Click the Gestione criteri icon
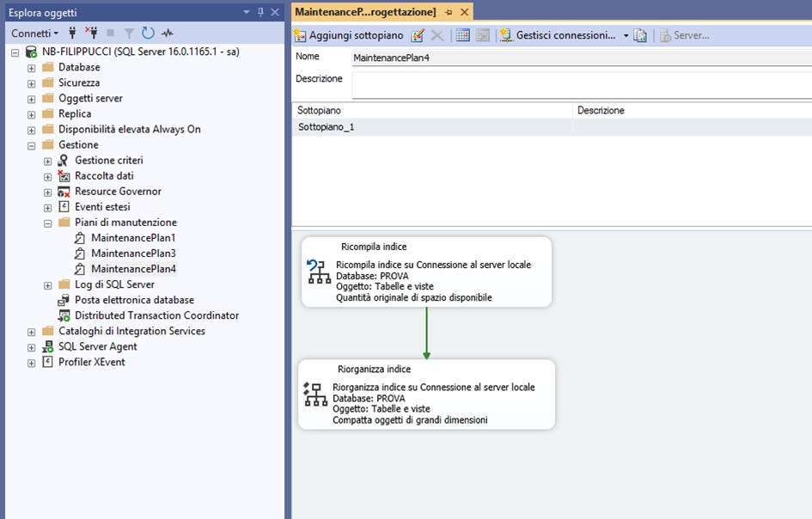The height and width of the screenshot is (519, 812). [64, 161]
